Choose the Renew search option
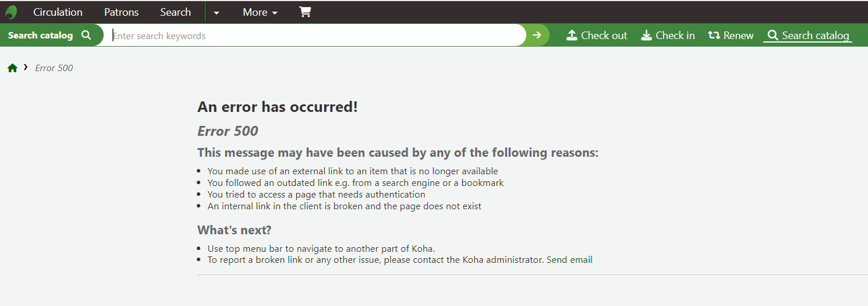Screen dimensions: 868x306 [x=731, y=36]
